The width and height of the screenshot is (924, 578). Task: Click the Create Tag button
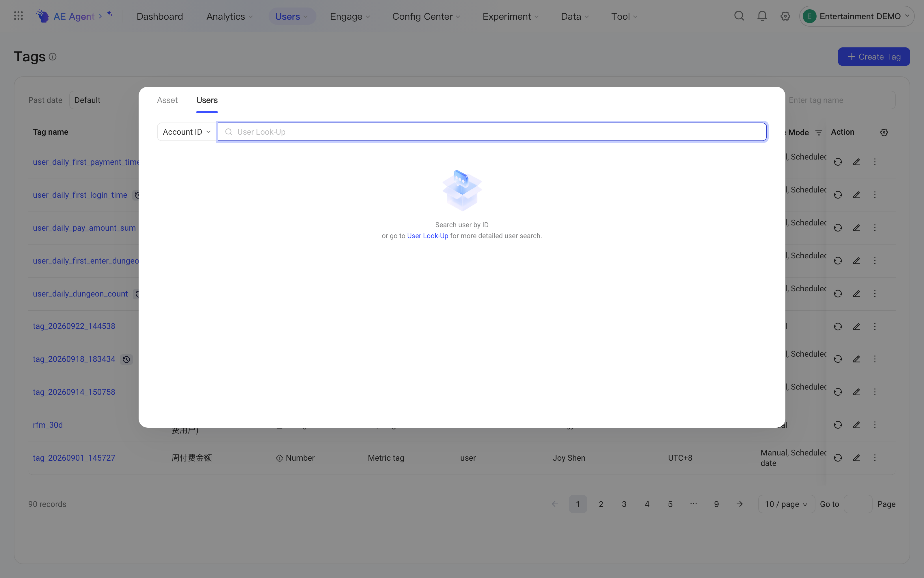(x=873, y=57)
